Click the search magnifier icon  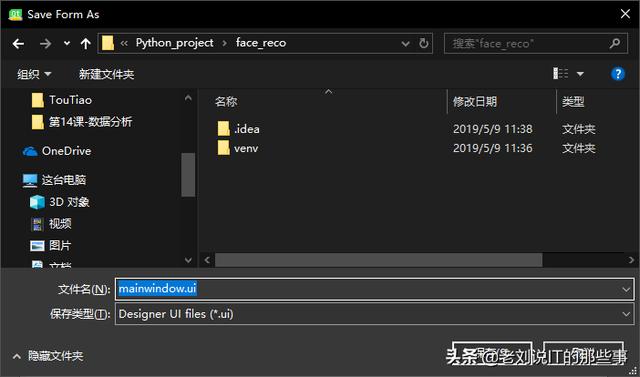615,43
